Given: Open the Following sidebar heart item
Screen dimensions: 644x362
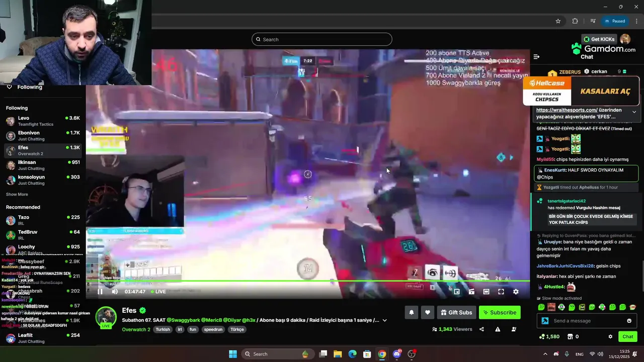Looking at the screenshot, I should pos(24,87).
